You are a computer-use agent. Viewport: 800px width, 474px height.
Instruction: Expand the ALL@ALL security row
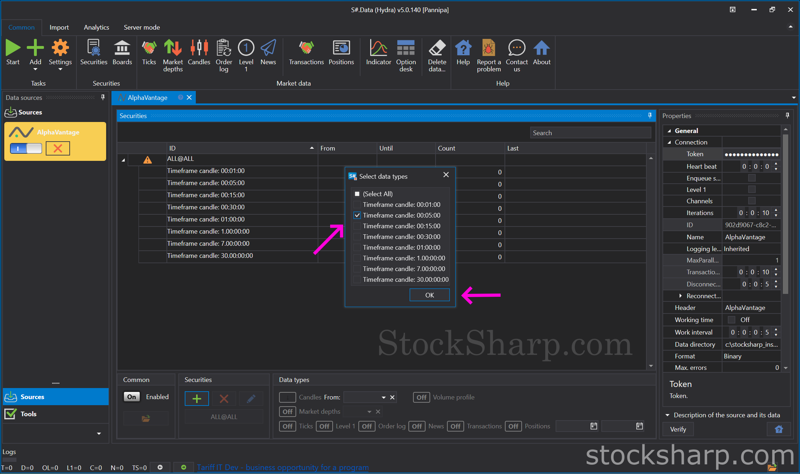(x=125, y=160)
